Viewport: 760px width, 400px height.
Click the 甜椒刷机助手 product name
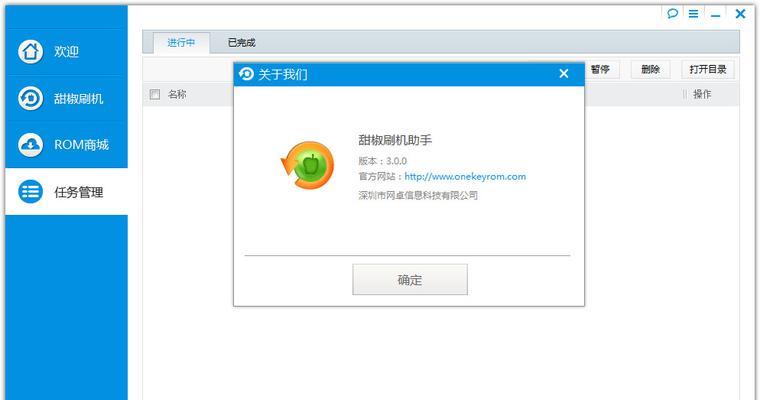[395, 140]
